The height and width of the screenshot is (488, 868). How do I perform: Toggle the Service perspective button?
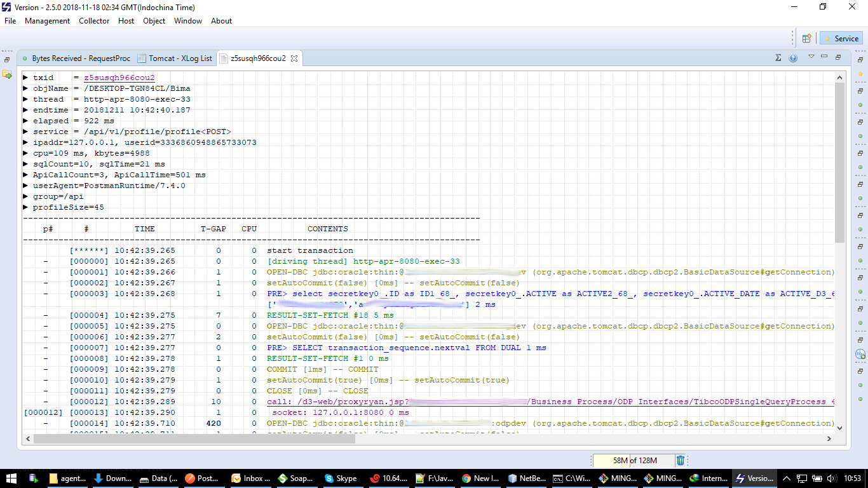coord(841,38)
